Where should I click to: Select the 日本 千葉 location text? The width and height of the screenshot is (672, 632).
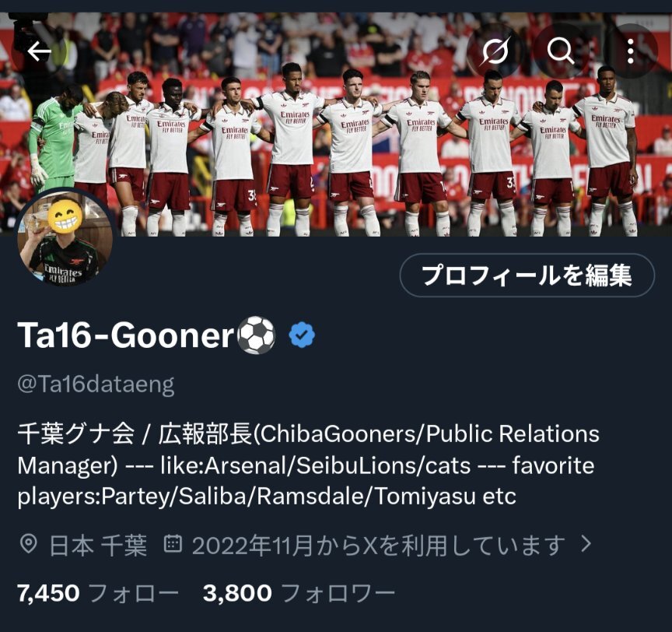(x=98, y=546)
